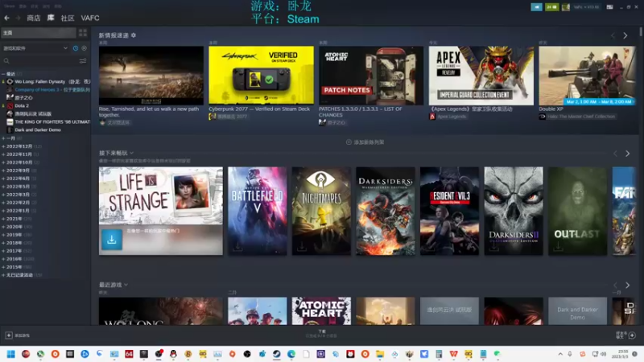
Task: Collapse the 最近 section
Action: [3, 74]
